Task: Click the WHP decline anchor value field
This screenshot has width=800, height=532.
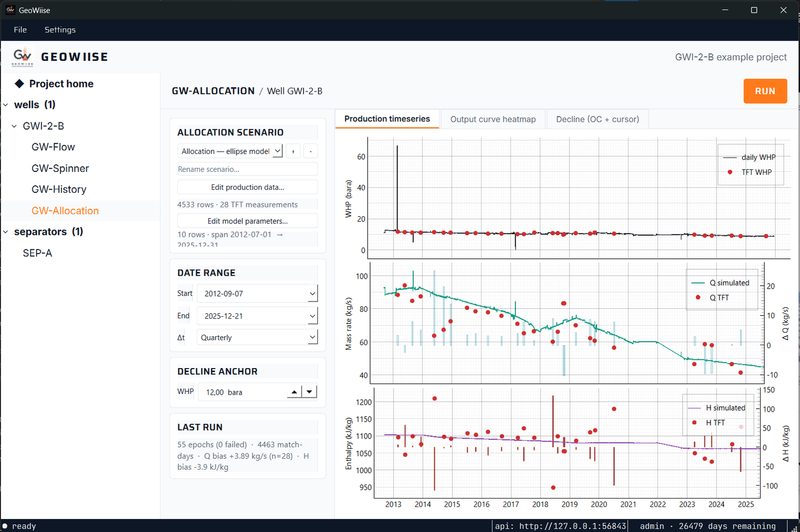Action: point(242,392)
